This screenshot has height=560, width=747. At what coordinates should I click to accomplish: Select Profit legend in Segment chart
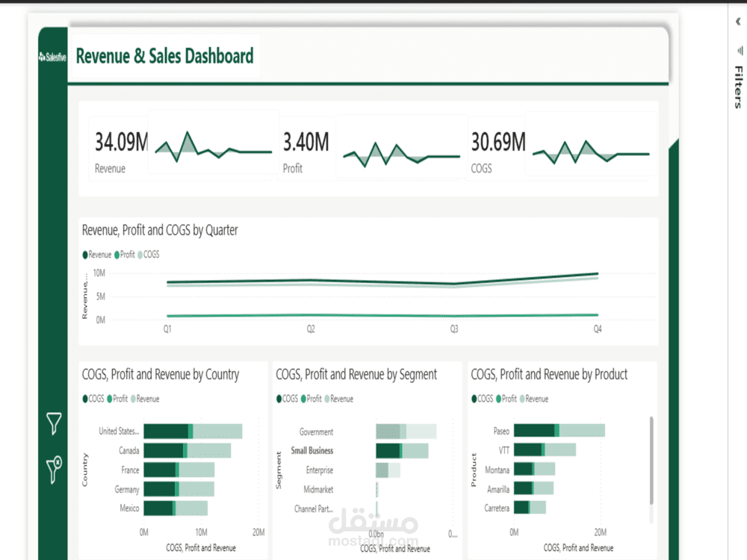311,399
